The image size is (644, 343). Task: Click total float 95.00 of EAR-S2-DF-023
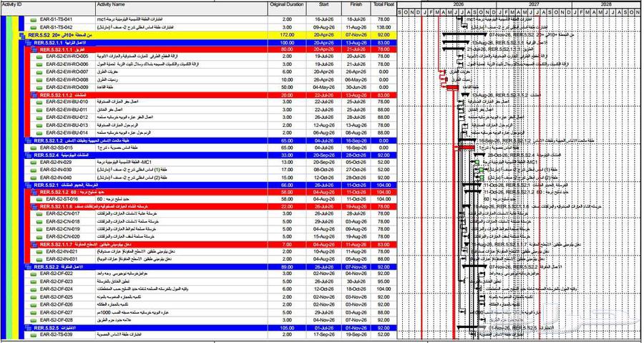coord(384,282)
